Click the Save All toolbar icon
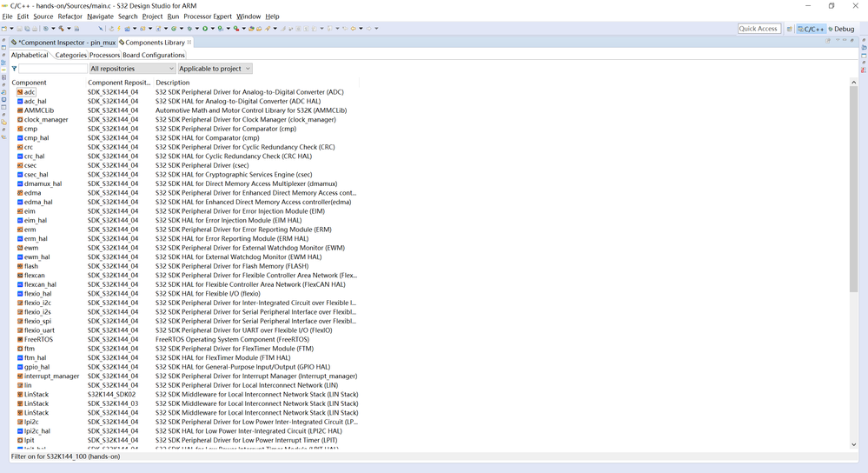Viewport: 868px width, 473px height. [x=27, y=28]
